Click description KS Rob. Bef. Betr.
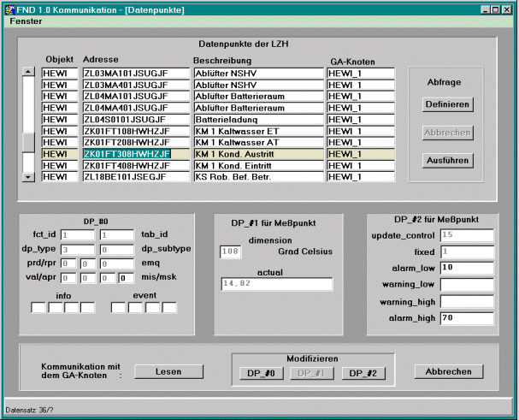519x420 pixels. [259, 177]
